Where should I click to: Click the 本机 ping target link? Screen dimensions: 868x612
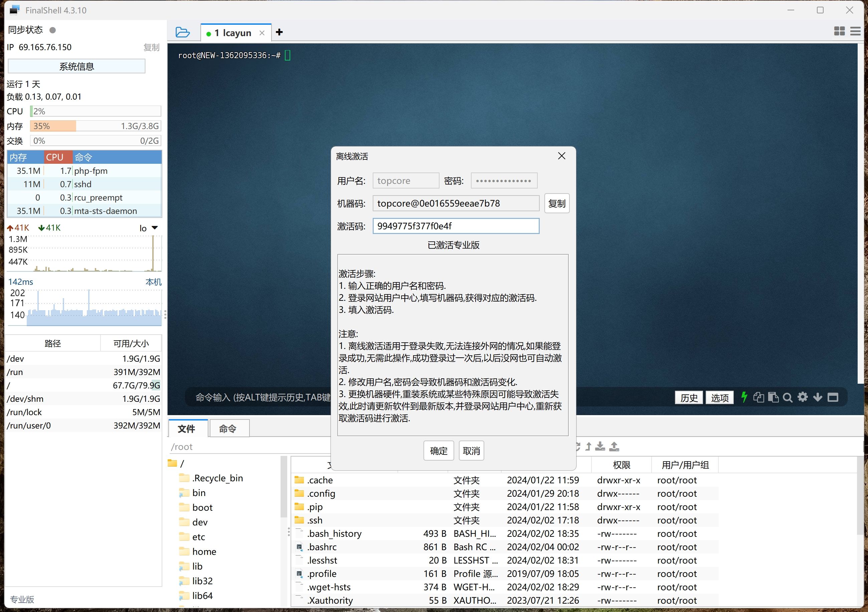click(x=154, y=282)
